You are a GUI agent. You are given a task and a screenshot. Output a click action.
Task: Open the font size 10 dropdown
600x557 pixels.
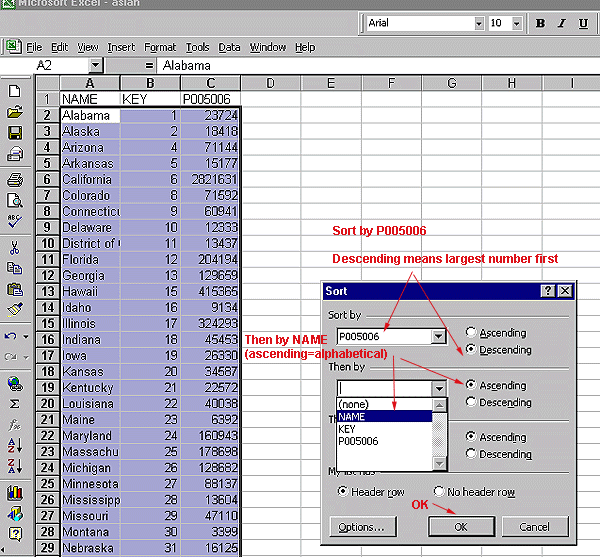pyautogui.click(x=516, y=23)
